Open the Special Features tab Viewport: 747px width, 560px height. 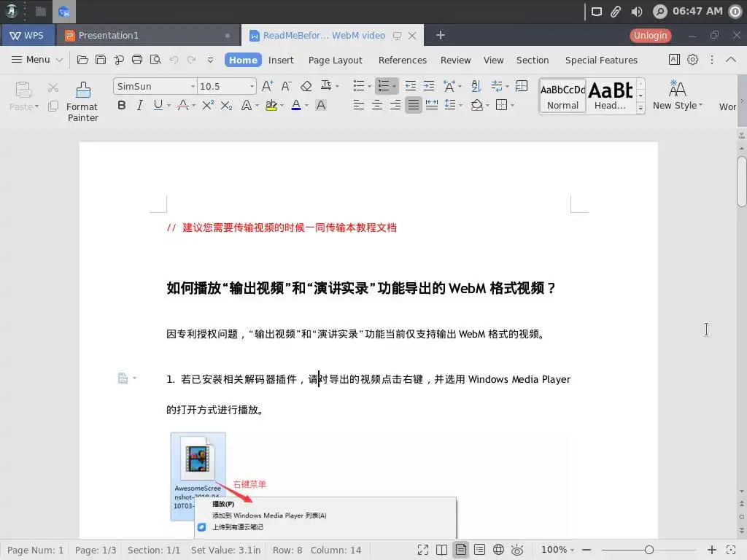(601, 60)
